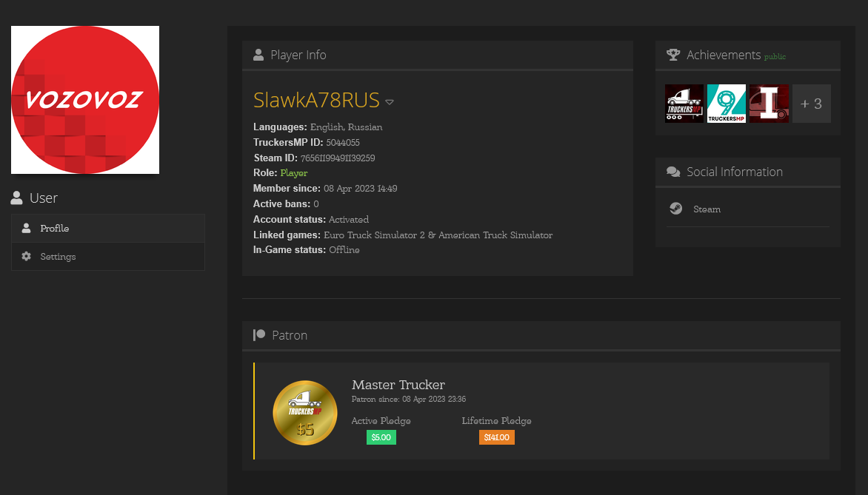Click the In-Game status Offline value
Viewport: 868px width, 495px height.
click(x=344, y=250)
